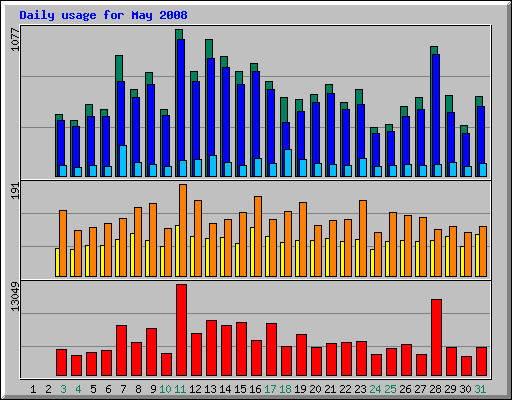
Task: Click the cyan bar for day 7
Action: [123, 161]
